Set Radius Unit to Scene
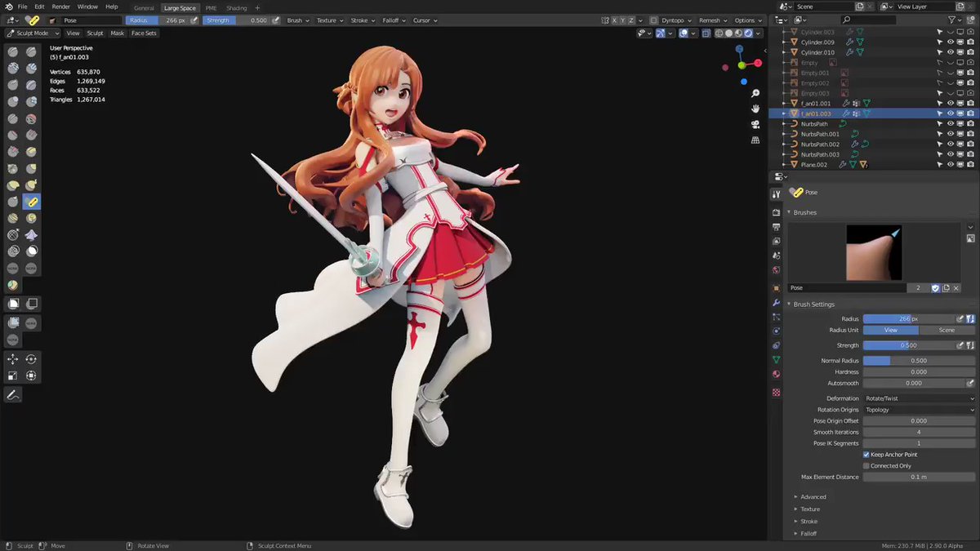 947,330
